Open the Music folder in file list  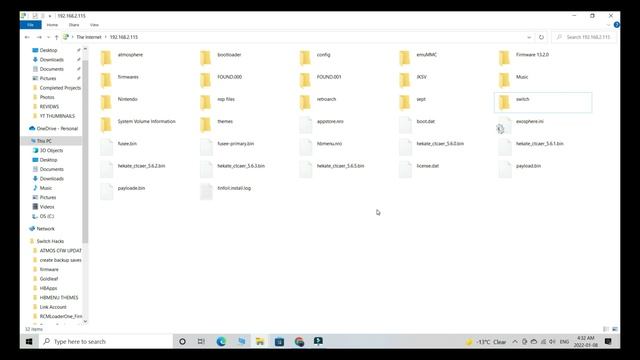point(522,77)
